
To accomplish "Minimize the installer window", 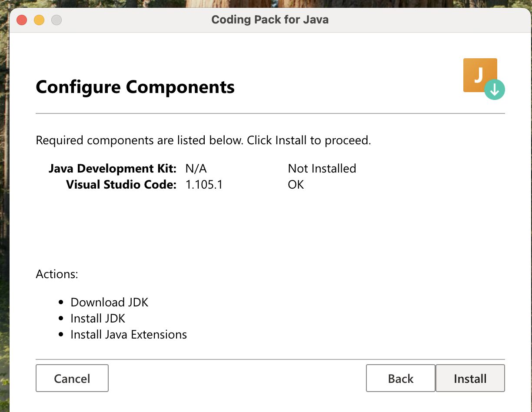I will [x=39, y=20].
